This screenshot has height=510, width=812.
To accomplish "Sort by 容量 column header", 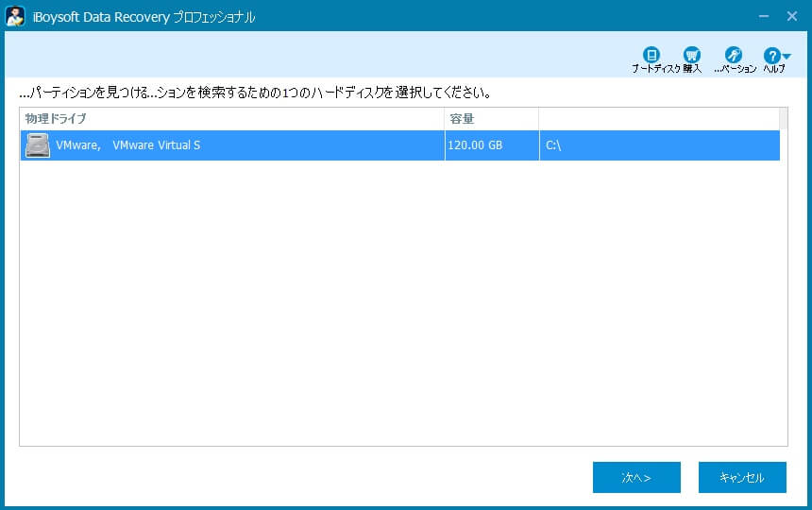I will [x=491, y=119].
